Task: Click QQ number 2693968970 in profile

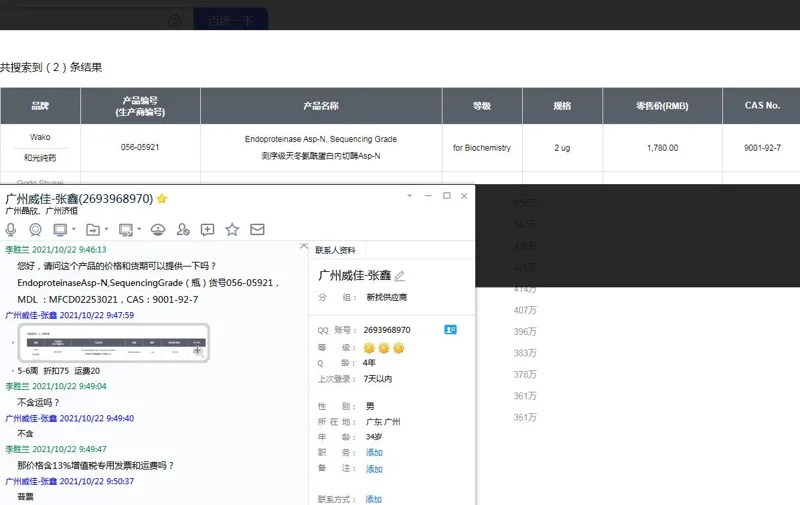Action: coord(387,330)
